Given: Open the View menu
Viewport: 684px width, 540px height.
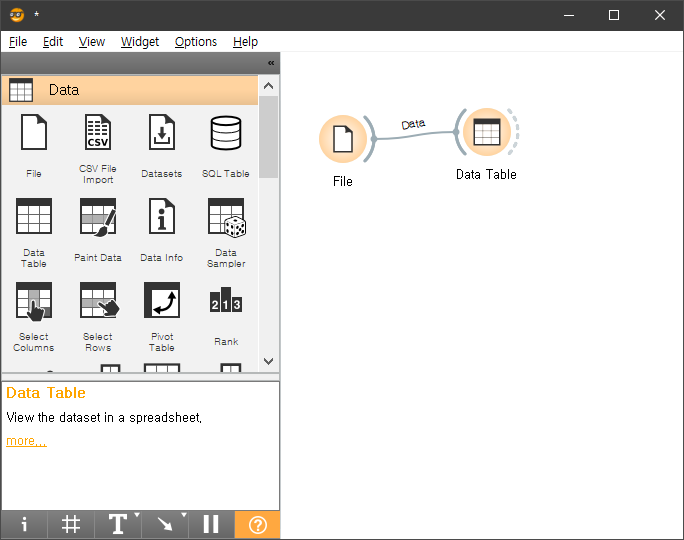Looking at the screenshot, I should pos(92,42).
